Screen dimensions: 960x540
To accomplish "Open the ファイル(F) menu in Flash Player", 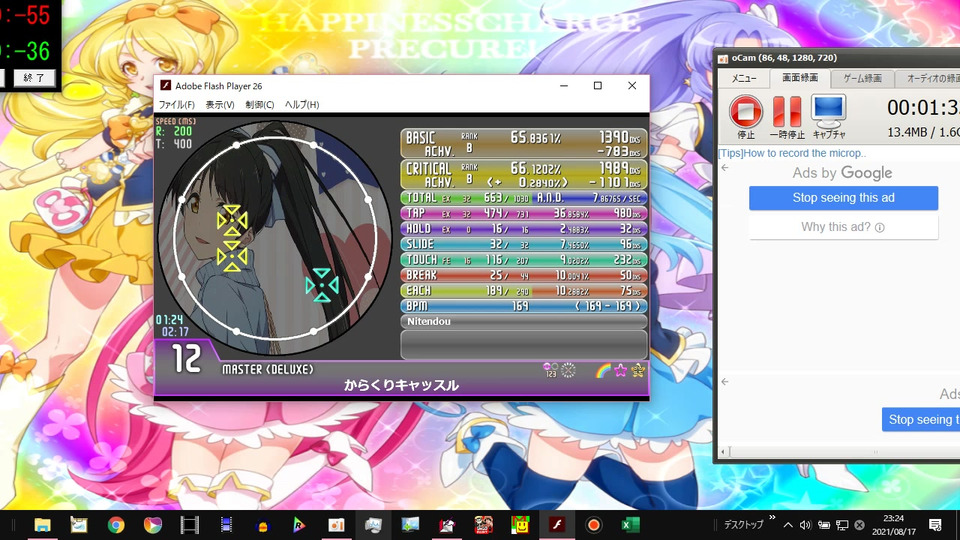I will pos(176,105).
